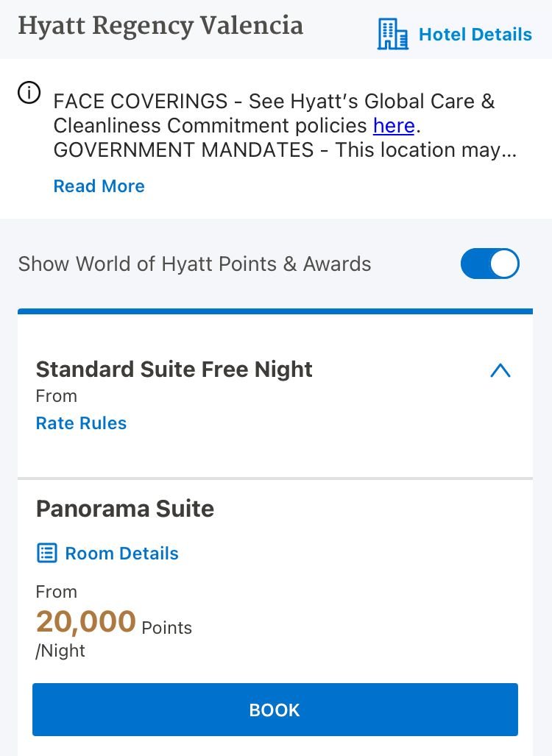Click the Room Details list icon
552x756 pixels.
(x=47, y=554)
